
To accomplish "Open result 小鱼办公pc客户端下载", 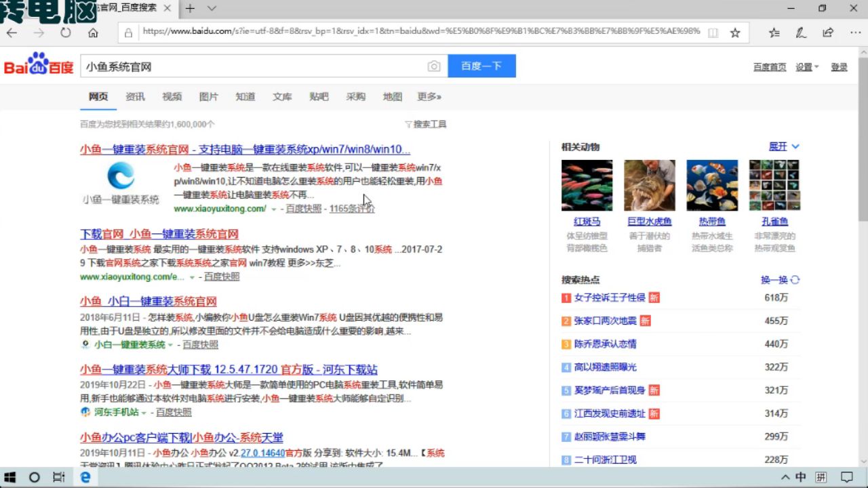I will [x=182, y=438].
